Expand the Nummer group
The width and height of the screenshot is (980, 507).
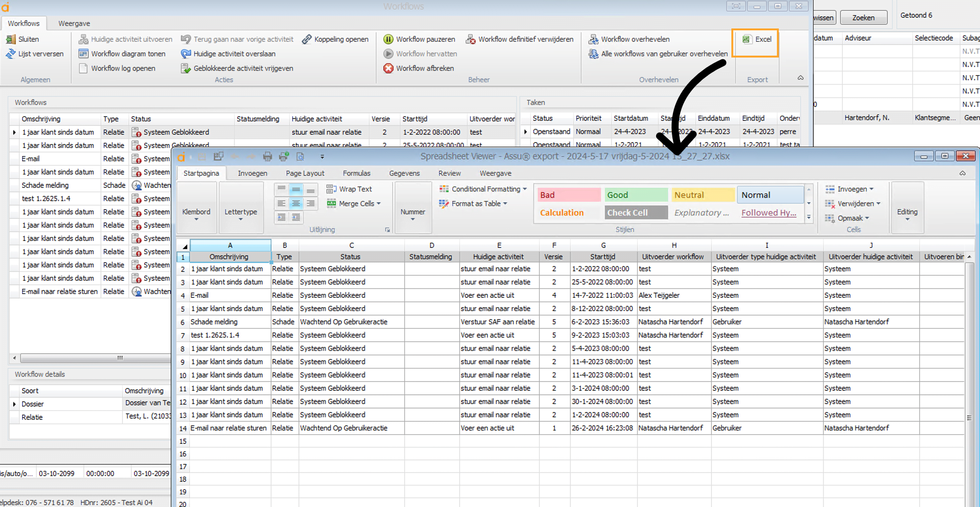(x=413, y=208)
